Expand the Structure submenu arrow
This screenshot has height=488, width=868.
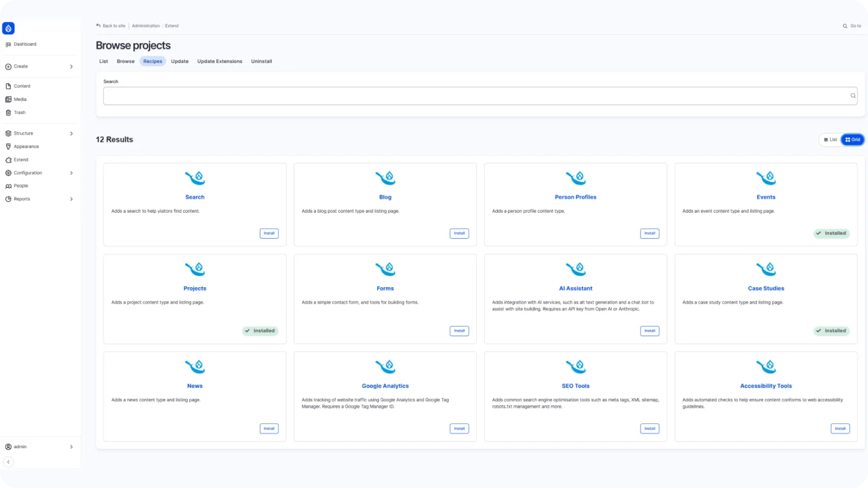(71, 134)
